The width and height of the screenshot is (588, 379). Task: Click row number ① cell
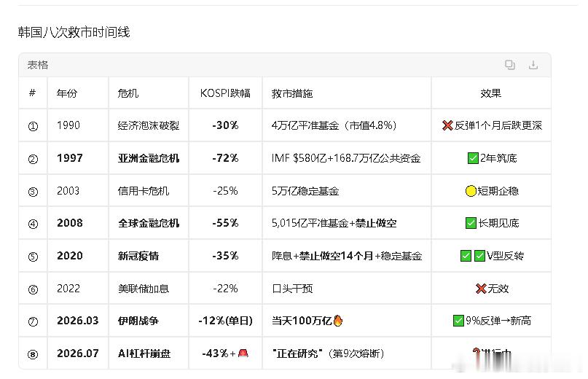[x=33, y=126]
